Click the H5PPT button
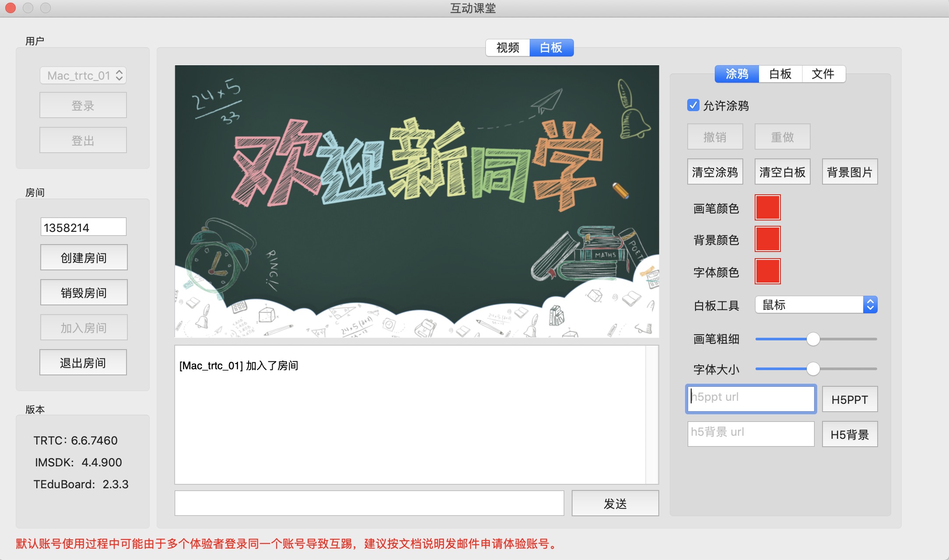The height and width of the screenshot is (560, 949). pos(850,399)
